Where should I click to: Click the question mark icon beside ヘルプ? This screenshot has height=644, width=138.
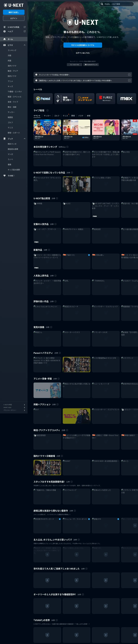pos(5,31)
